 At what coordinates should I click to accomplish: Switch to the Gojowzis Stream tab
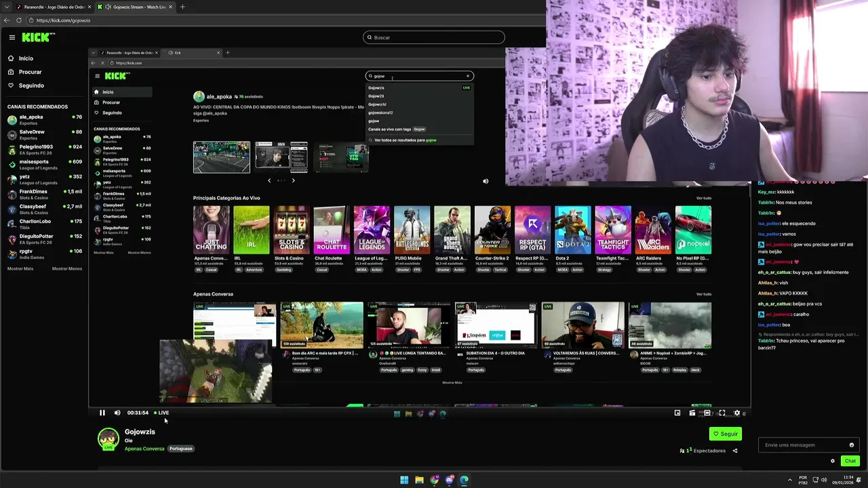point(136,7)
